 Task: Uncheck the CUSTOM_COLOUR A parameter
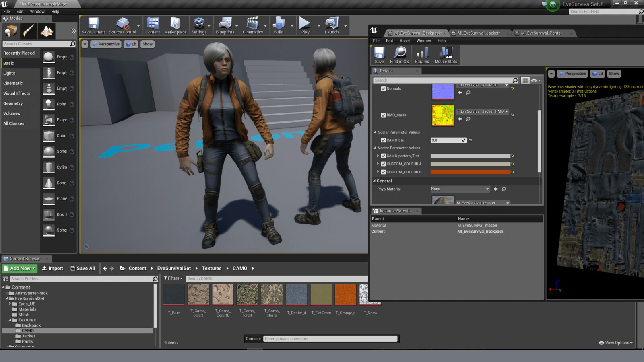coord(383,164)
